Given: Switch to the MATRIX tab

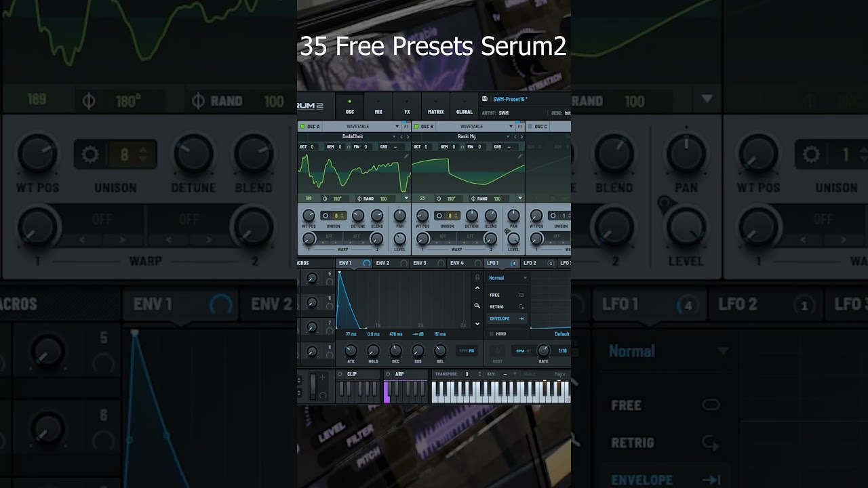Looking at the screenshot, I should [x=435, y=106].
